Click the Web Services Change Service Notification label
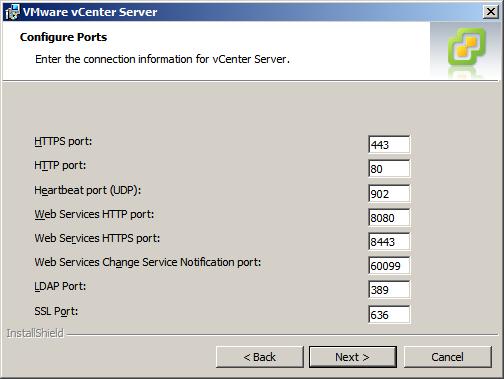Viewport: 504px width, 379px height. [148, 262]
